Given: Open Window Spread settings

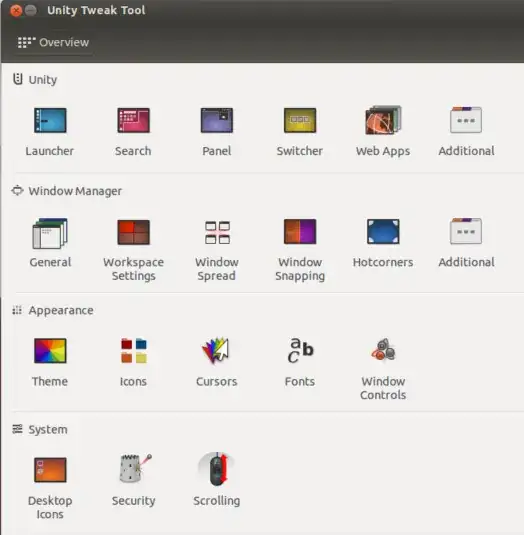Looking at the screenshot, I should [x=217, y=232].
